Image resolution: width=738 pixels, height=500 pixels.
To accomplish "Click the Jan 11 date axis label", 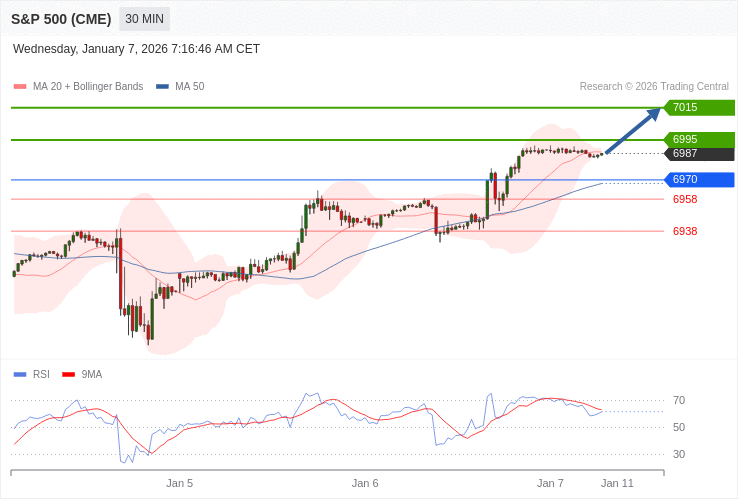I will 617,484.
